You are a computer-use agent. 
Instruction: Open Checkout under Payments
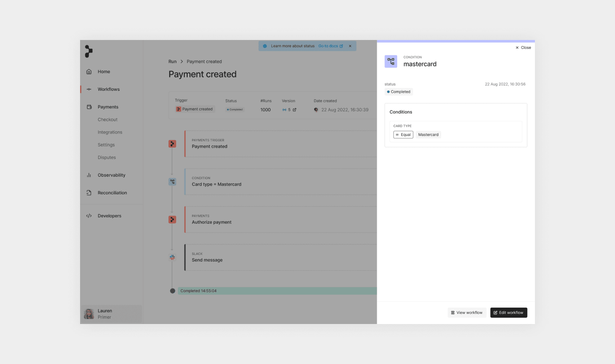click(107, 120)
